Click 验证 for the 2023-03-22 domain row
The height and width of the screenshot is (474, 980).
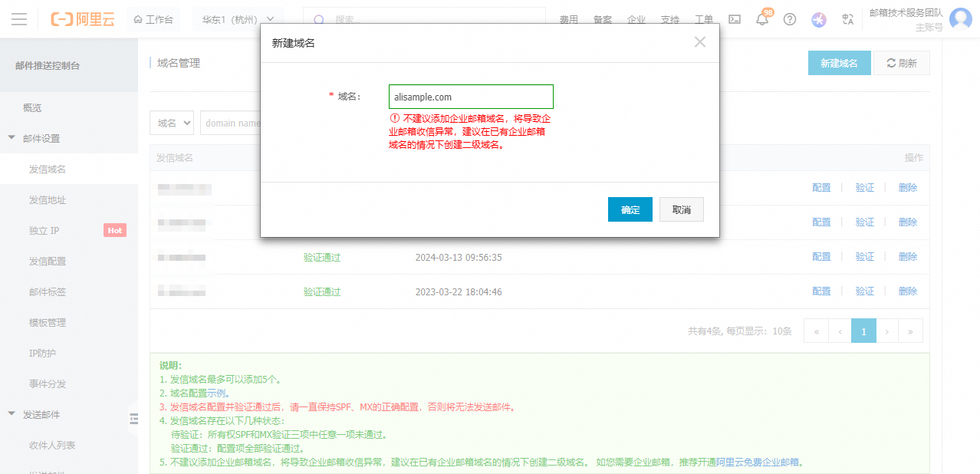click(x=865, y=291)
